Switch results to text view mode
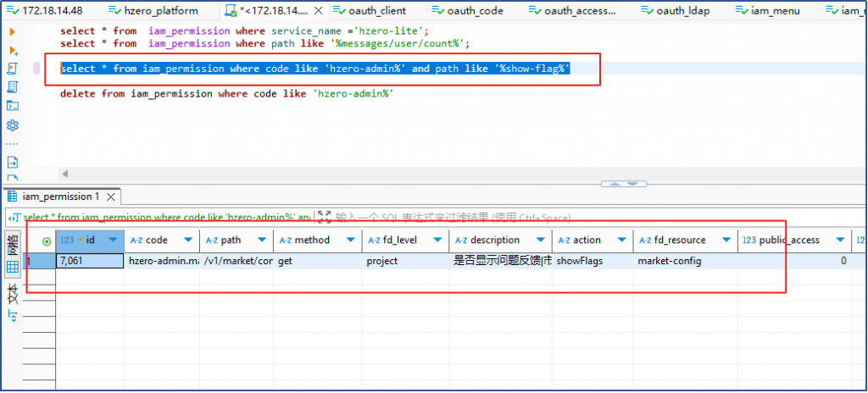This screenshot has height=393, width=868. click(x=13, y=294)
